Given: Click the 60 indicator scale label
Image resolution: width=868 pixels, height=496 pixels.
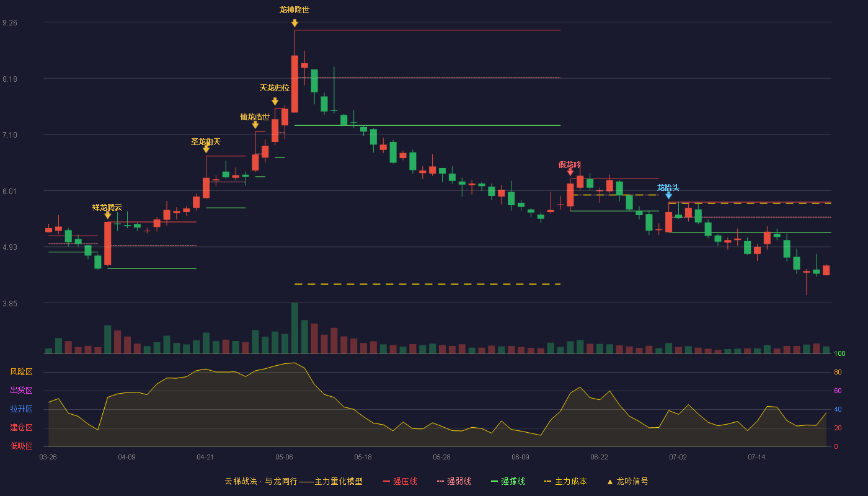Looking at the screenshot, I should (838, 391).
